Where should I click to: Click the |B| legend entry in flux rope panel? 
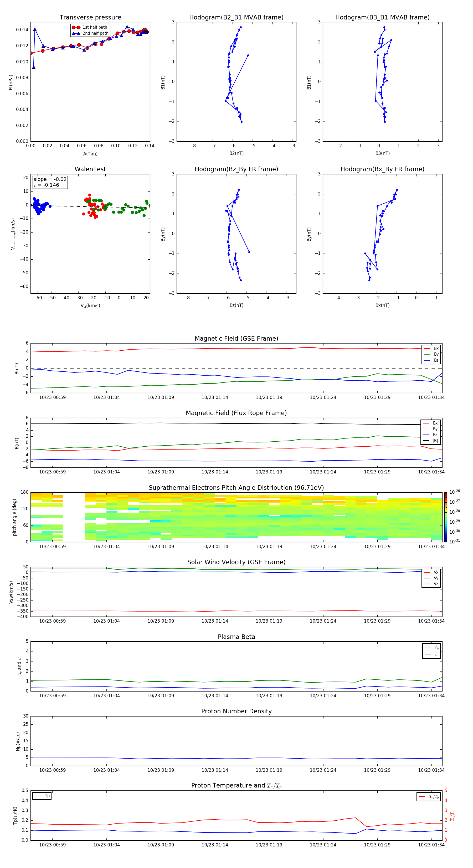tap(431, 441)
